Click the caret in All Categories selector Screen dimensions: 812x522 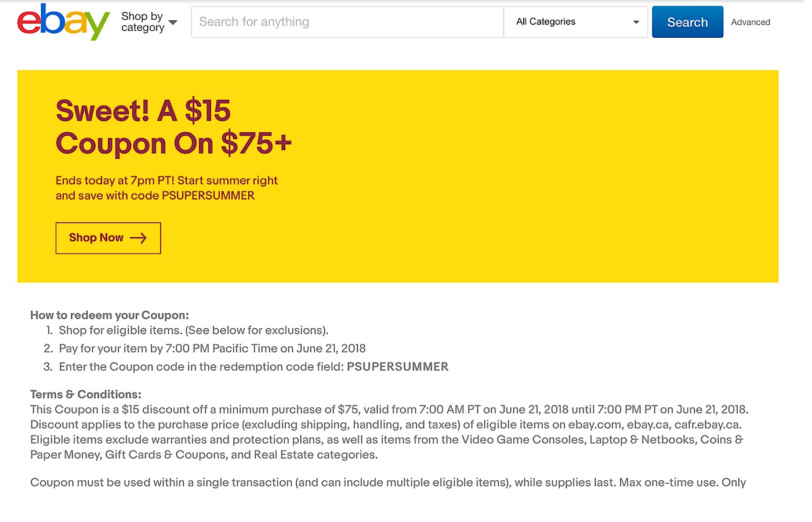click(x=636, y=22)
